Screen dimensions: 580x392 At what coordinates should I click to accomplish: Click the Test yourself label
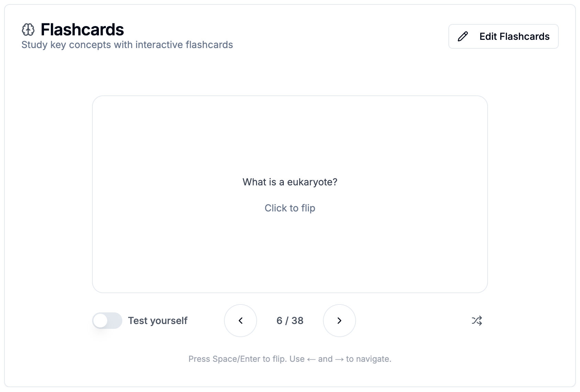click(x=158, y=321)
